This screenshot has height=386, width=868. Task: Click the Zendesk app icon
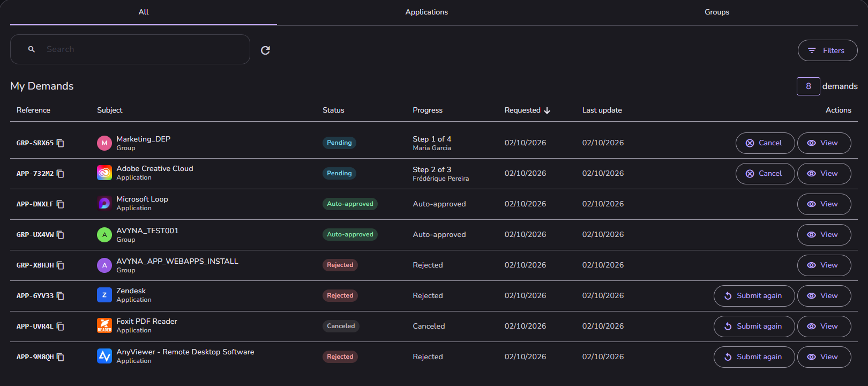click(x=104, y=295)
